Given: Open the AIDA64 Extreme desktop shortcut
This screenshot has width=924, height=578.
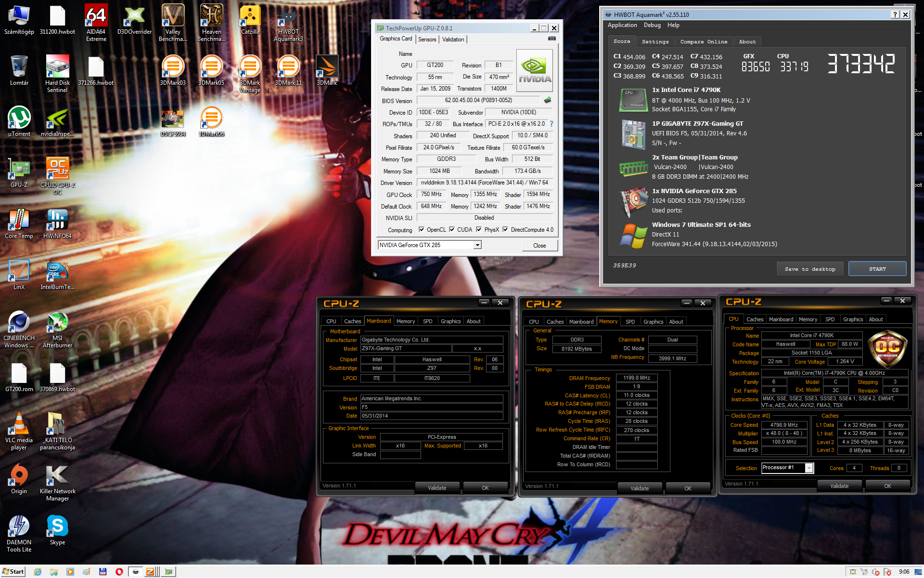Looking at the screenshot, I should point(96,23).
